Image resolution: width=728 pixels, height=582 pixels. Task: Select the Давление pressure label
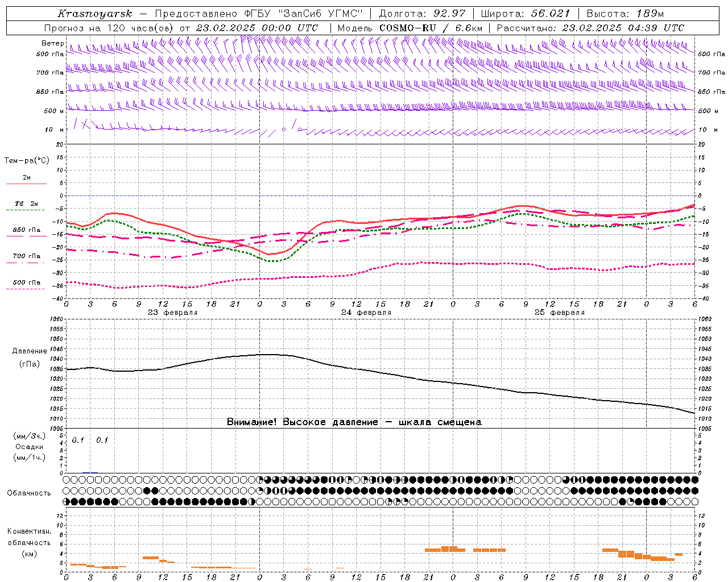30,351
